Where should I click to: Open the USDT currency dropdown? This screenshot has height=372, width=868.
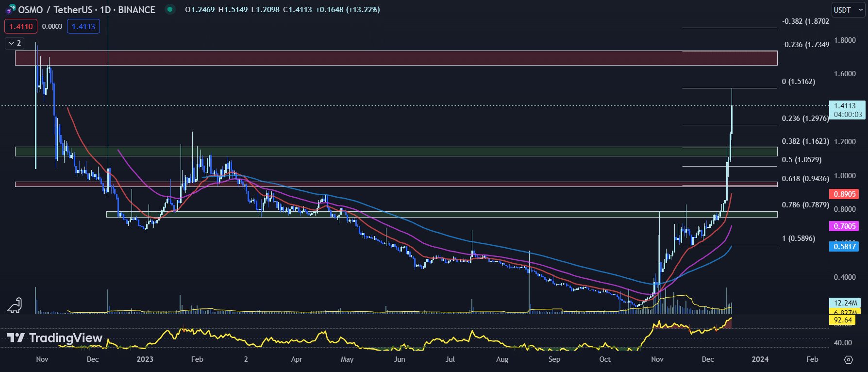coord(848,10)
